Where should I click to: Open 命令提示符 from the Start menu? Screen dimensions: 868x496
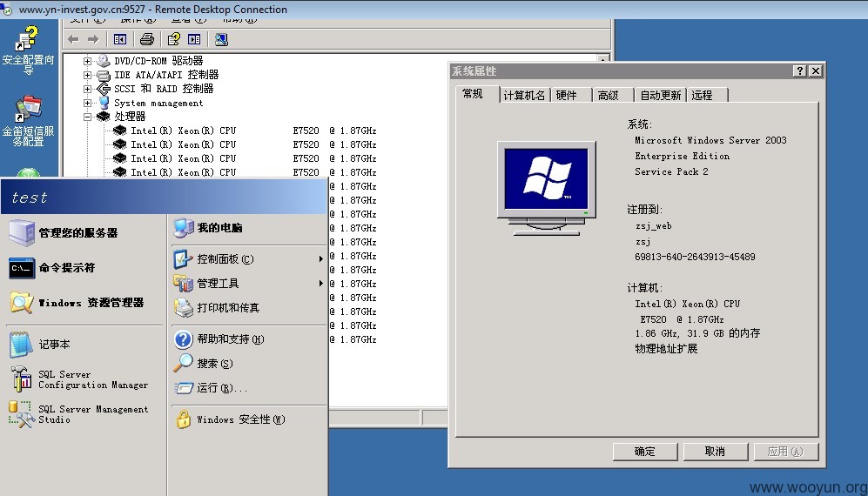click(x=52, y=268)
